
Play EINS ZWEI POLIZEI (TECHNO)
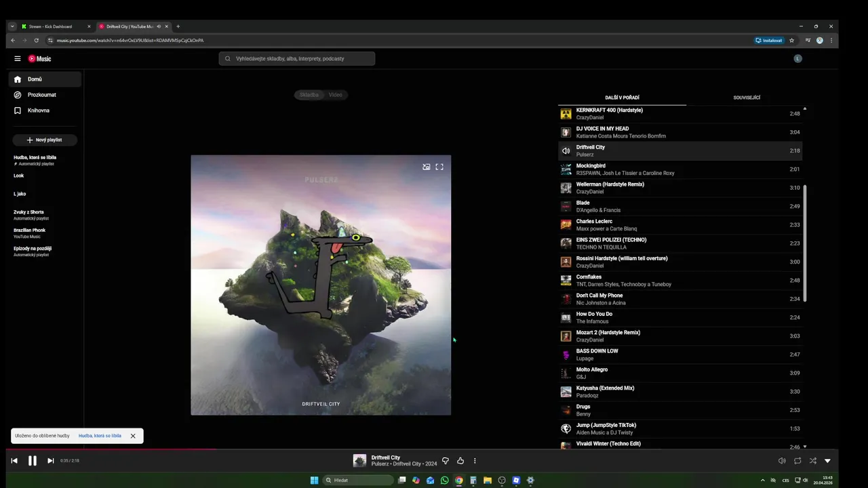coord(680,243)
